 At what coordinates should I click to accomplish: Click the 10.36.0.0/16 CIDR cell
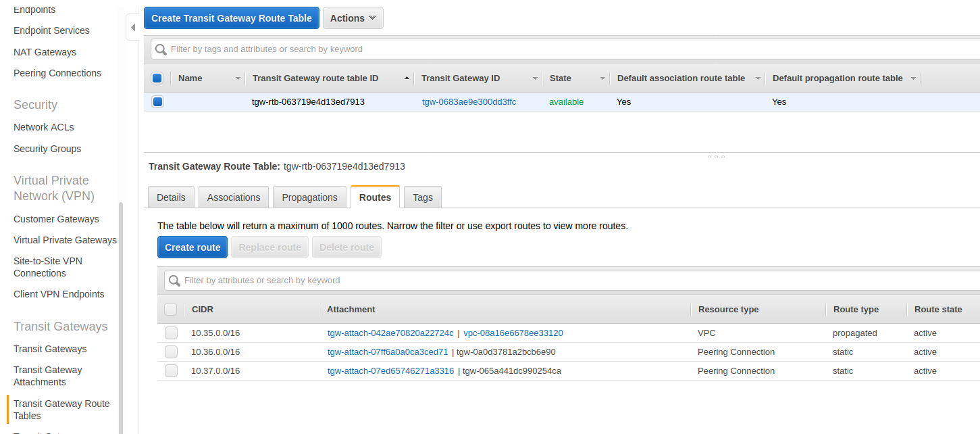click(x=215, y=352)
